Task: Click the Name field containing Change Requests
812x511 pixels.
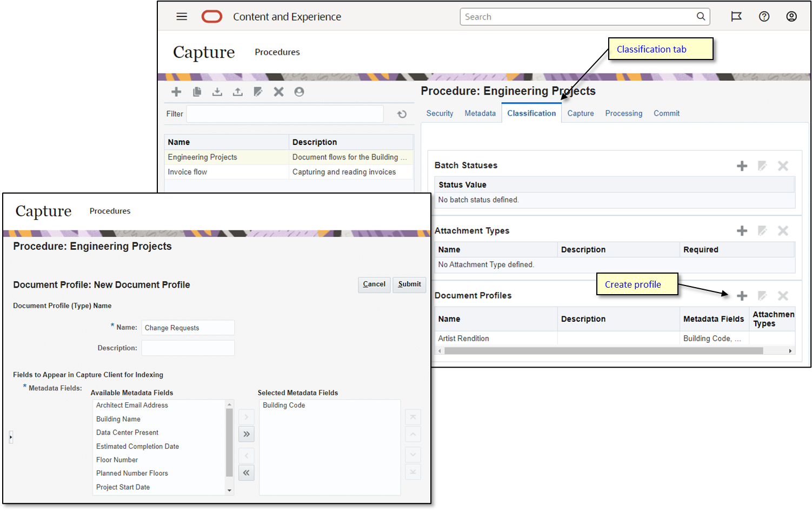Action: coord(188,327)
